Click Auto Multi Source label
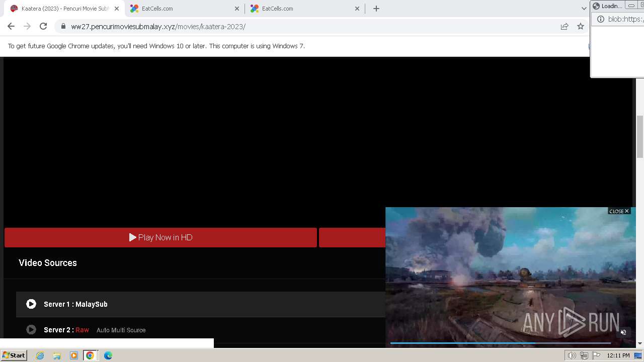The width and height of the screenshot is (644, 362). pos(121,330)
